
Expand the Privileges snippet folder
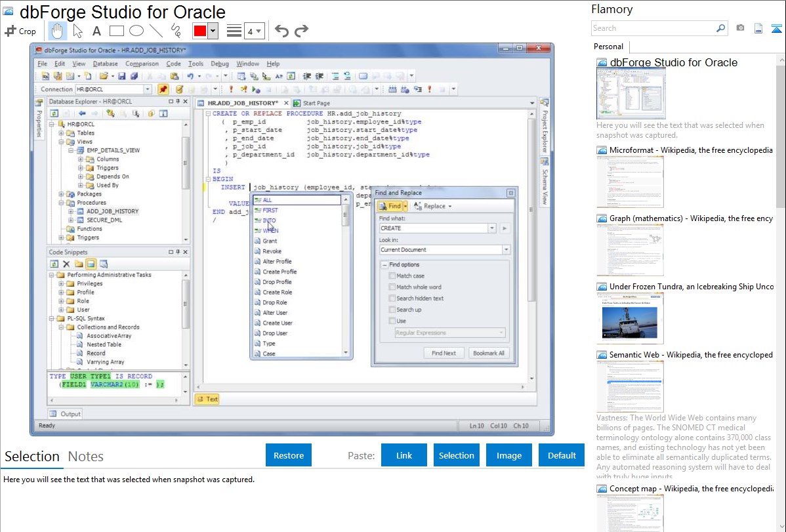click(61, 284)
